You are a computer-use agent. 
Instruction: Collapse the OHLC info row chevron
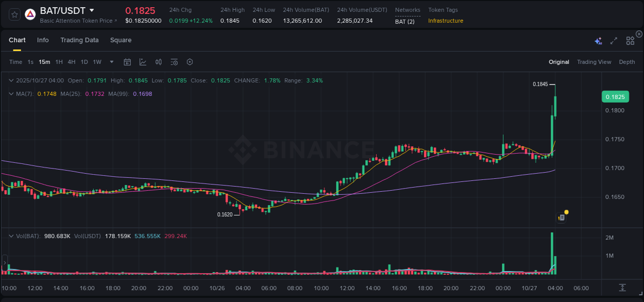point(11,80)
